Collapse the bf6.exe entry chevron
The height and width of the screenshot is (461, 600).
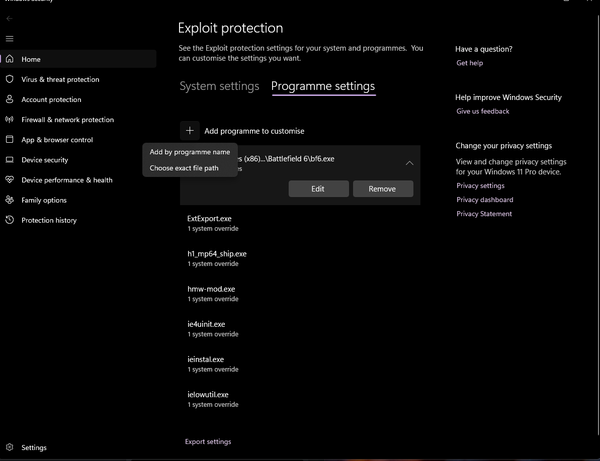(409, 162)
